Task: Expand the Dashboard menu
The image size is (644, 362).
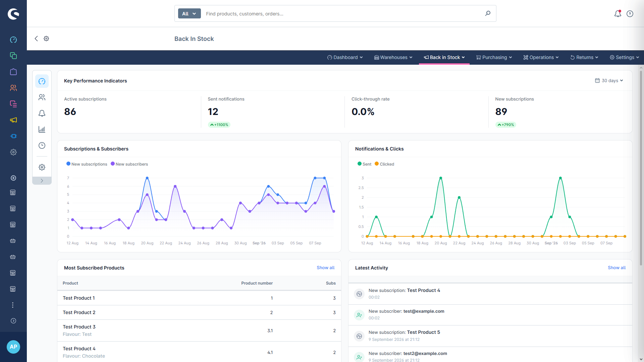Action: [345, 57]
